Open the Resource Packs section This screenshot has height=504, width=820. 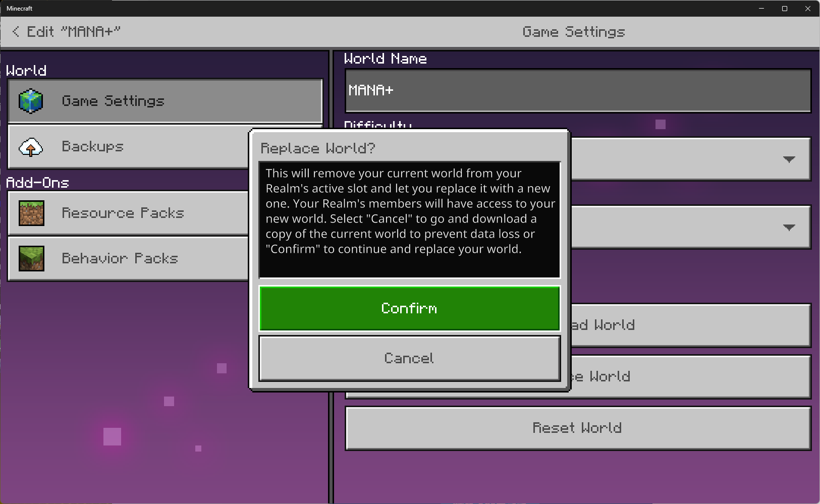pyautogui.click(x=128, y=213)
